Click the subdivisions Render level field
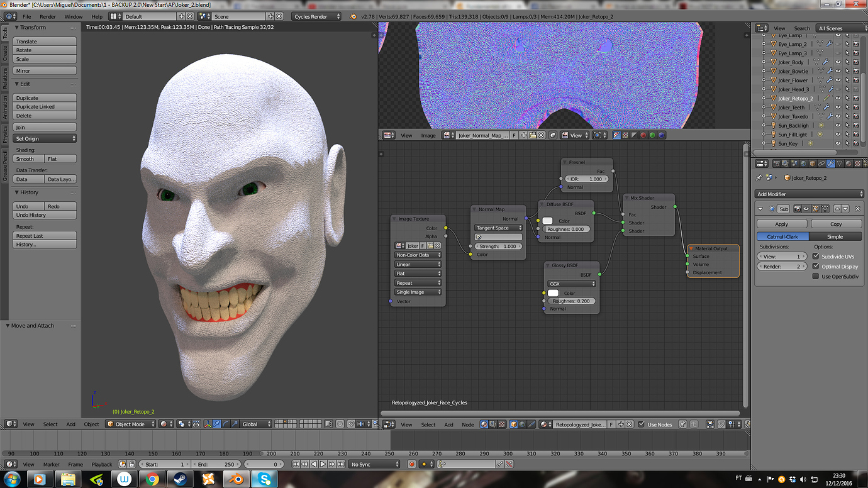Screen dimensions: 868x488 (x=782, y=267)
